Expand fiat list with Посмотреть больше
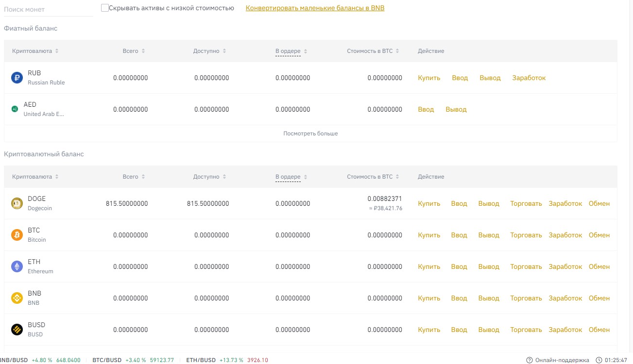This screenshot has width=633, height=364. coord(310,133)
